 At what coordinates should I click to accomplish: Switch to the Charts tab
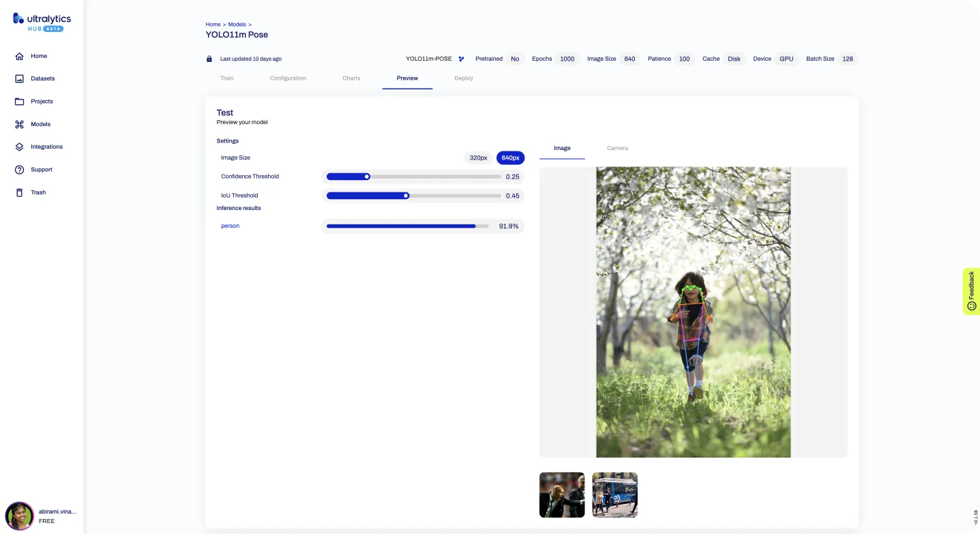(x=351, y=78)
